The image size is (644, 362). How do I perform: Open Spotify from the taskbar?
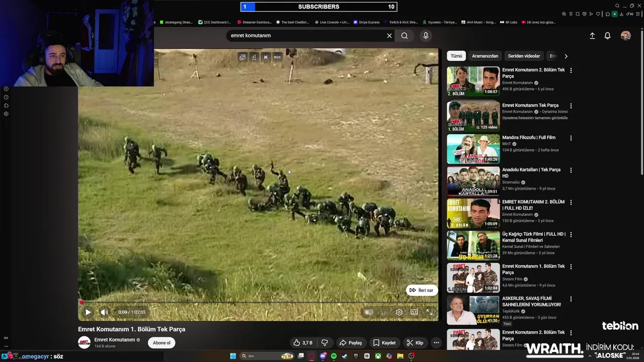pyautogui.click(x=334, y=356)
